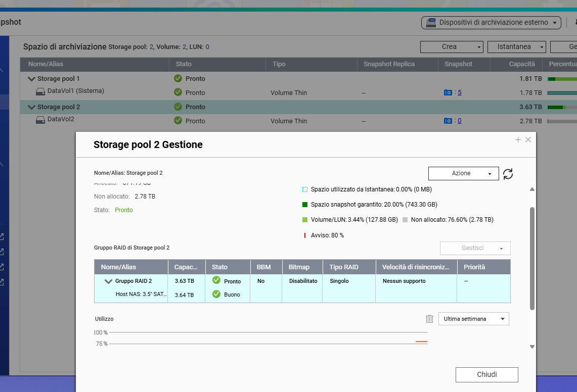The width and height of the screenshot is (577, 392).
Task: Click the refresh icon beside Azione
Action: click(508, 174)
